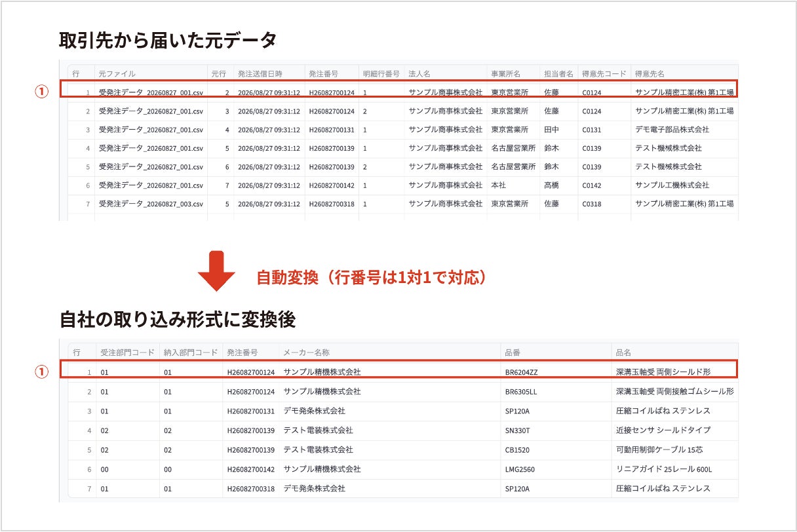The width and height of the screenshot is (797, 532).
Task: Select order number H26082700131 in source table
Action: [332, 130]
